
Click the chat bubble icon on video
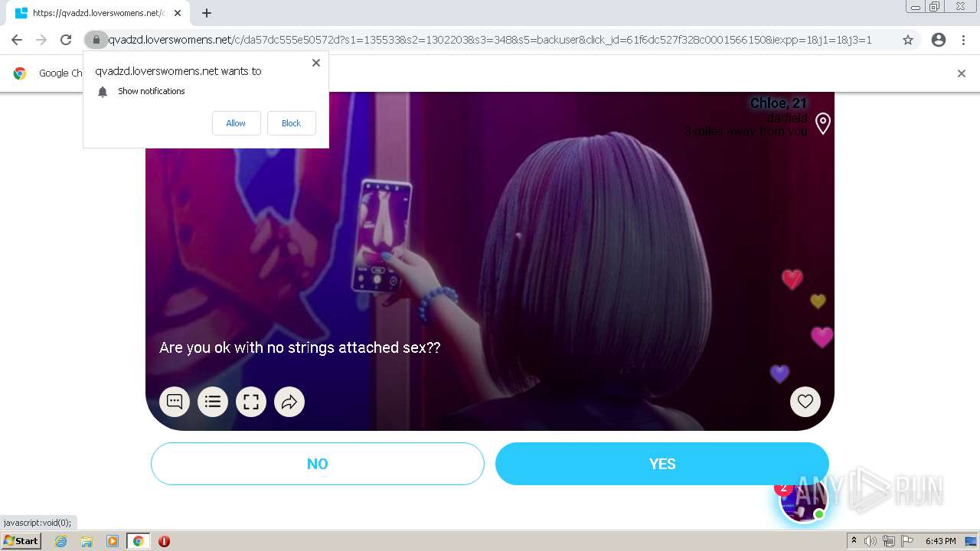175,402
